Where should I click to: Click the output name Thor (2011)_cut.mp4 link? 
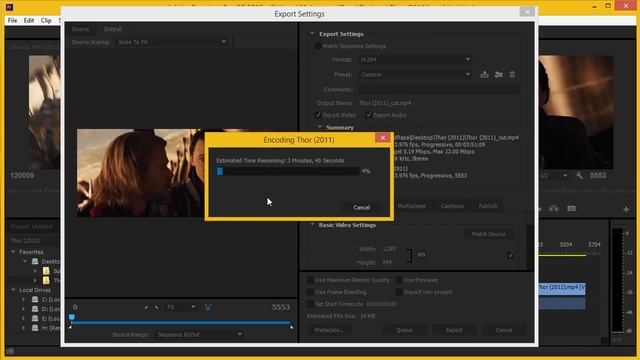(385, 103)
